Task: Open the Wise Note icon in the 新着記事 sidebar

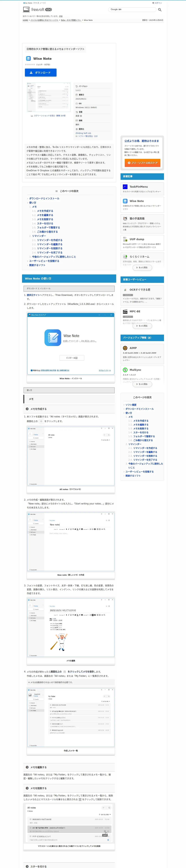Action: [x=125, y=201]
